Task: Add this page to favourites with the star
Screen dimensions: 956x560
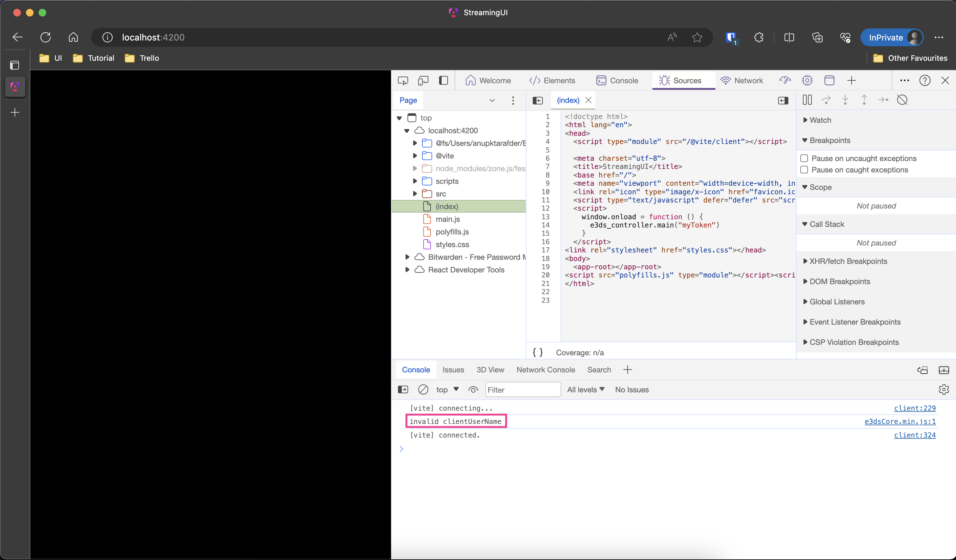Action: pos(697,37)
